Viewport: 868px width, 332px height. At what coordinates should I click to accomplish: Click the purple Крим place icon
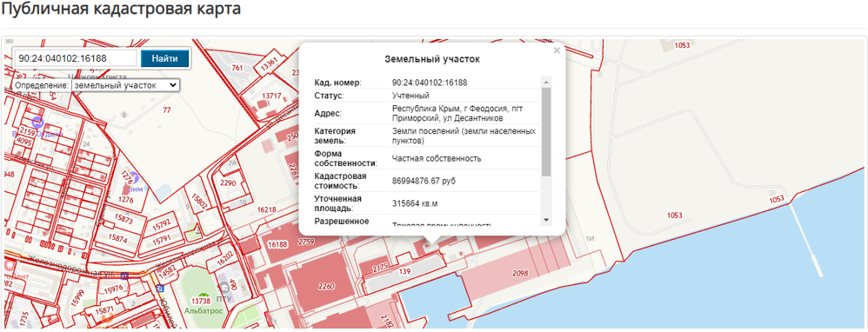point(133,177)
